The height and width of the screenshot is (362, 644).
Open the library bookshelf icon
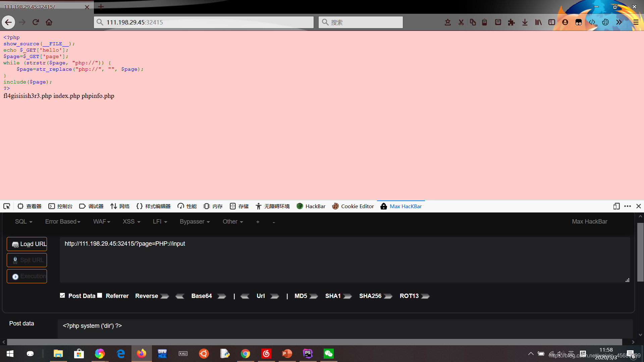[538, 22]
